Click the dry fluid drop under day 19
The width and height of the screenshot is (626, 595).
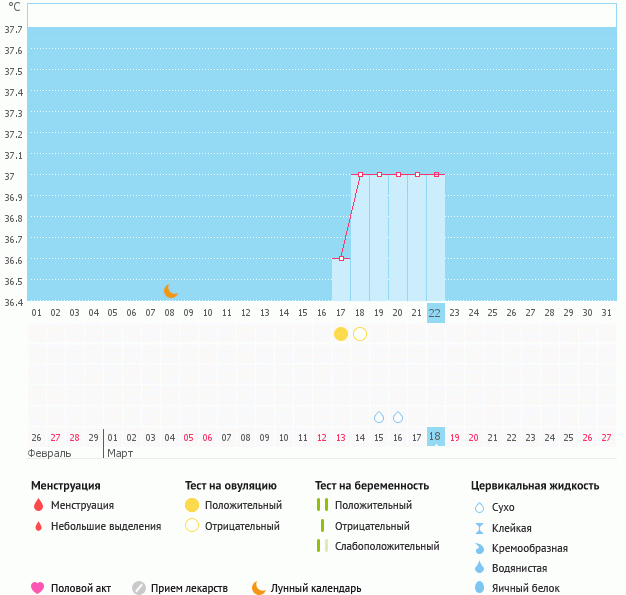(379, 417)
